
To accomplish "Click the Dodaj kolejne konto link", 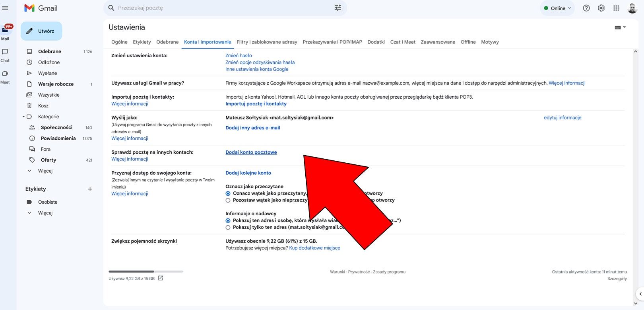I will (x=248, y=173).
